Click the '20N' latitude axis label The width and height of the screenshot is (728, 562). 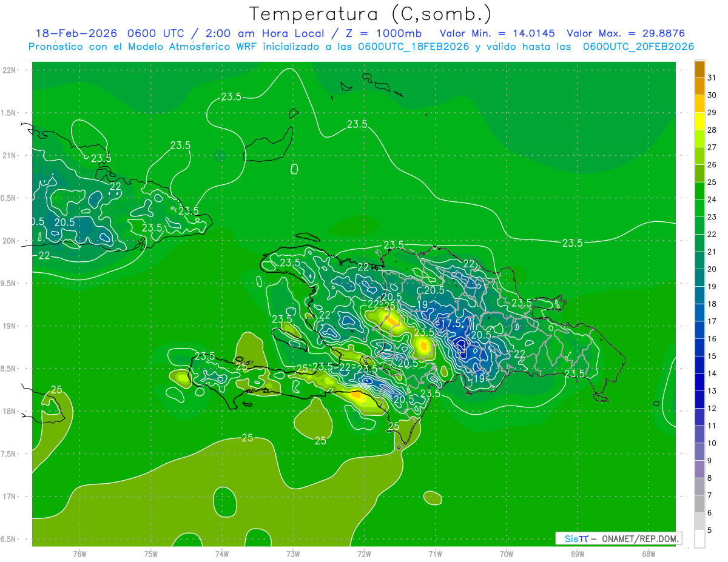click(8, 241)
